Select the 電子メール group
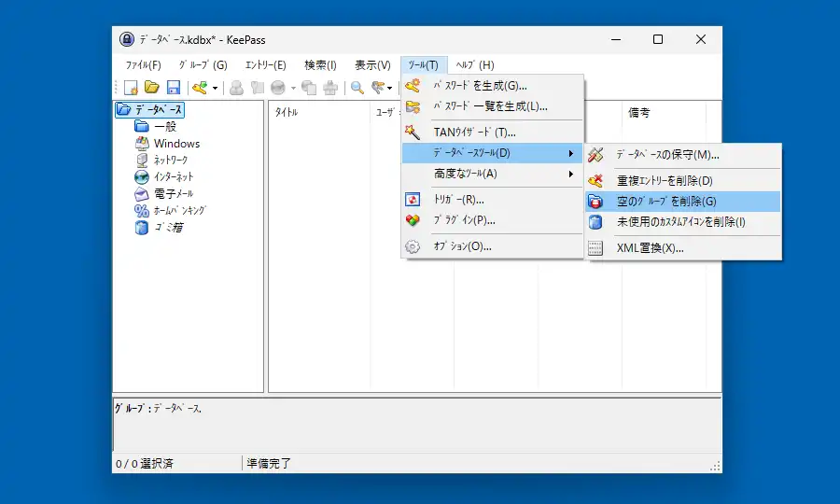 [x=174, y=193]
